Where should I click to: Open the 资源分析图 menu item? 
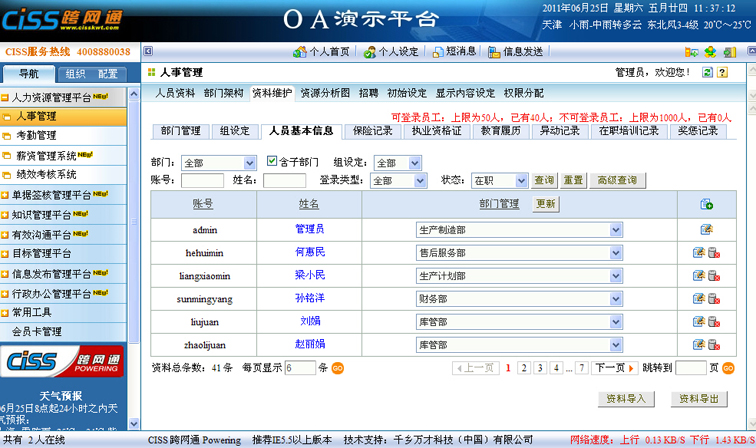pyautogui.click(x=325, y=93)
